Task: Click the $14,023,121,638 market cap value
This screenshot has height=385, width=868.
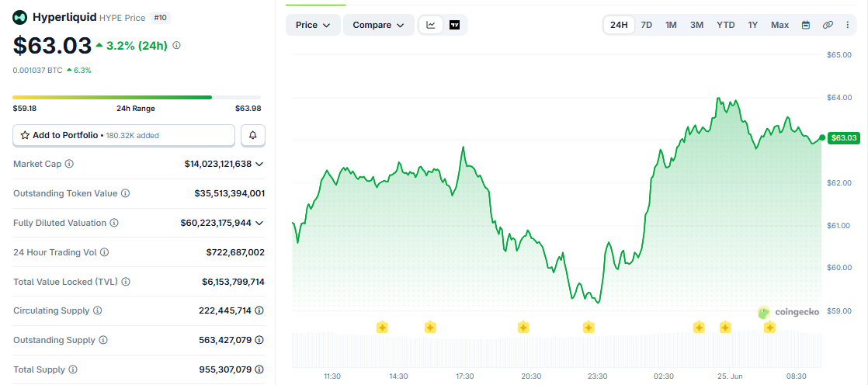Action: tap(218, 165)
